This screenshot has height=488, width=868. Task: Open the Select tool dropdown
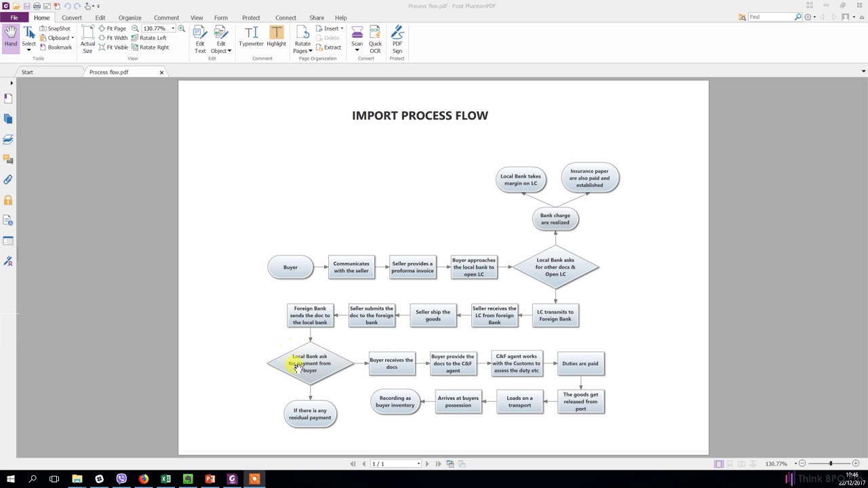[x=28, y=50]
